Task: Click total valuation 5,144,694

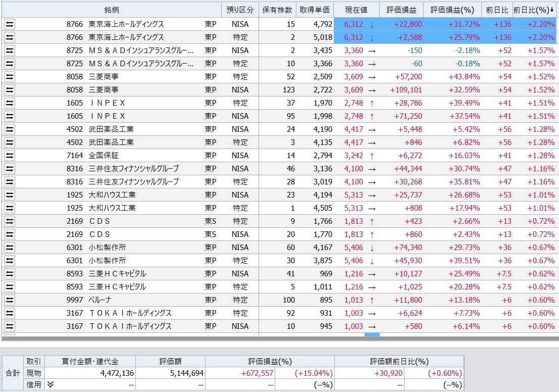Action: coord(187,373)
